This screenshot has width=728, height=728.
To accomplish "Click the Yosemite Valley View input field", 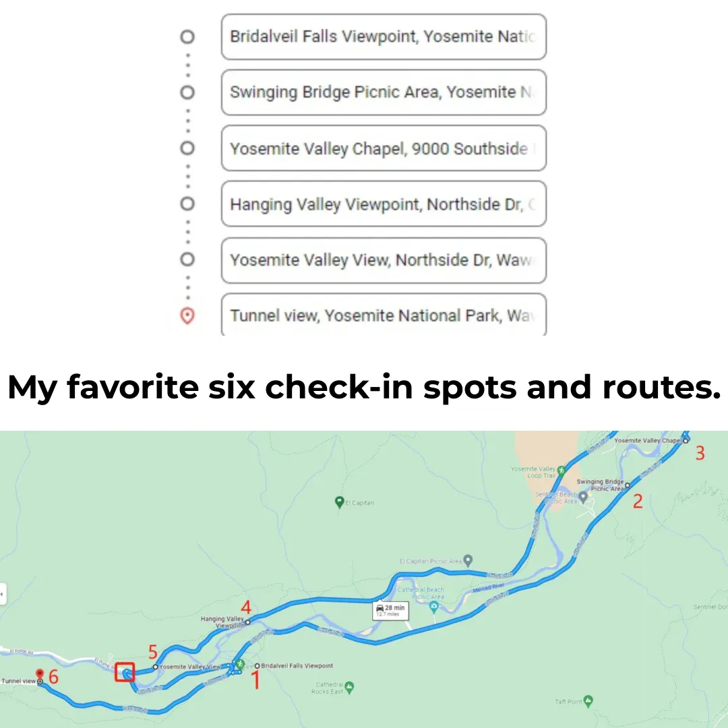I will pos(384,260).
